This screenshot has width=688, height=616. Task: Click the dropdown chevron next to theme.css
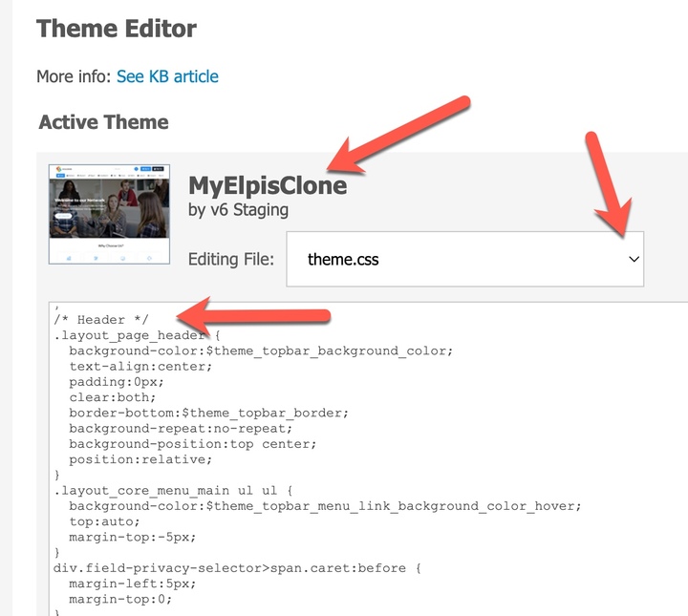pyautogui.click(x=634, y=259)
